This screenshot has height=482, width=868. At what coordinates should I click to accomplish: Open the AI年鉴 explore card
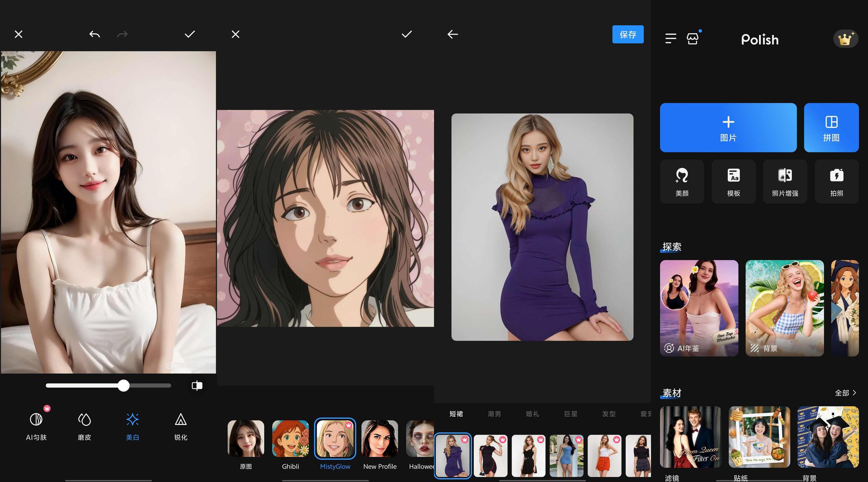699,308
